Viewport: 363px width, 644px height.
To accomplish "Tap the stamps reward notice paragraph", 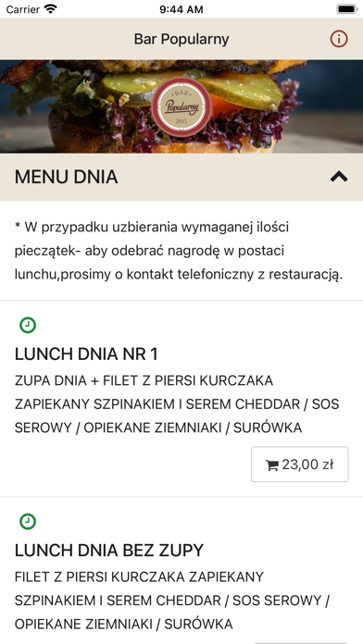I will pyautogui.click(x=179, y=251).
